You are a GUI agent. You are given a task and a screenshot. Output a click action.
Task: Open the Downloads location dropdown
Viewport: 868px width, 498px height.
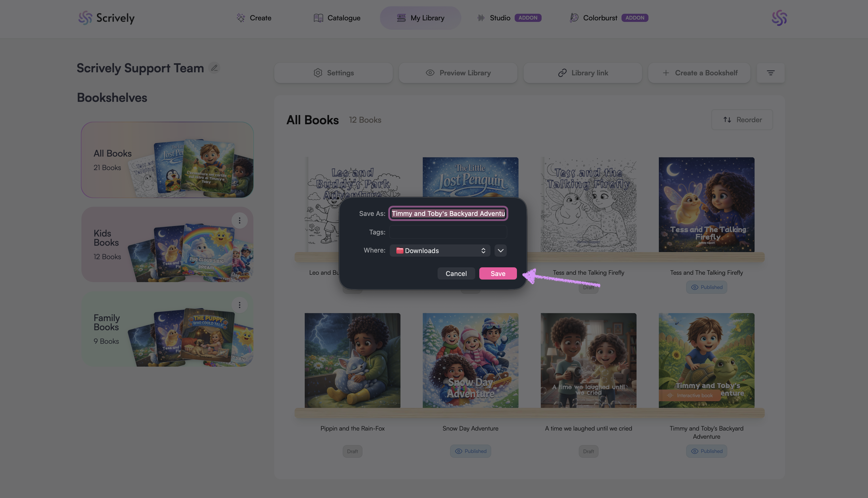tap(440, 251)
